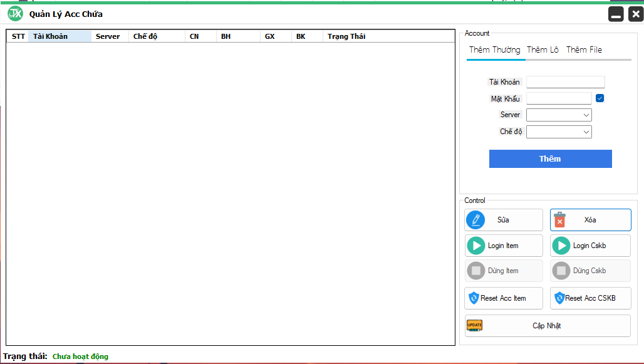
Task: Minimize the Quản Lý Acc Chứa window
Action: coord(616,14)
